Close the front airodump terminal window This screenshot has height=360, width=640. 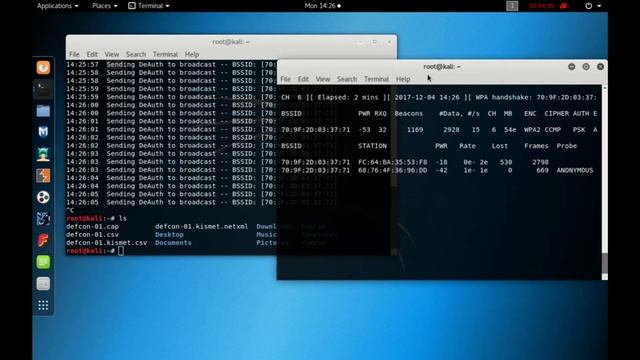(x=600, y=67)
